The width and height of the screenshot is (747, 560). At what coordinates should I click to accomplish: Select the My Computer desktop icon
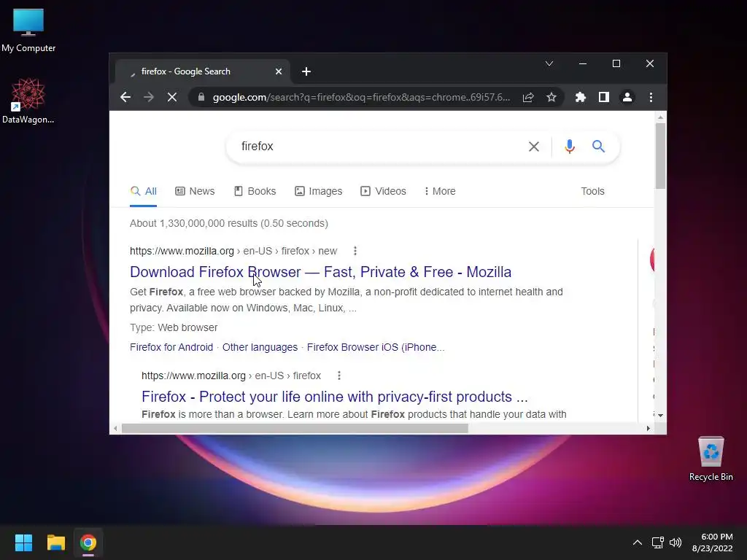(x=28, y=30)
